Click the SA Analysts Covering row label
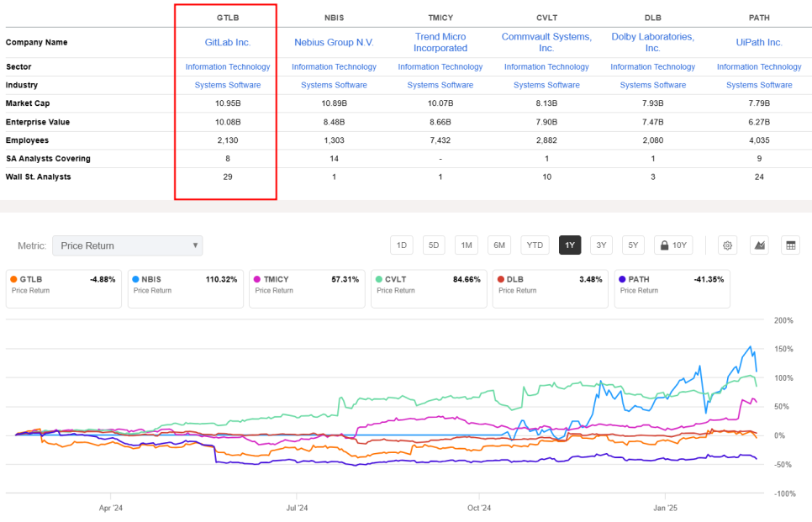 (48, 159)
